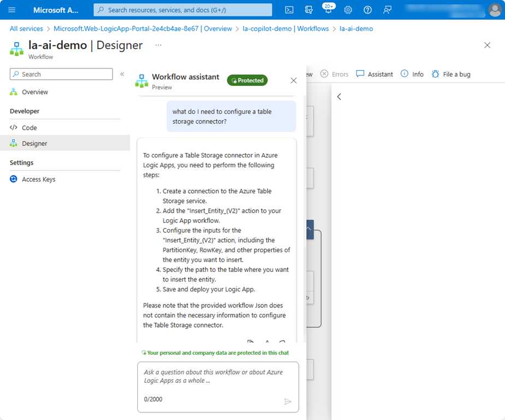505x420 pixels.
Task: Open the directories and subscriptions filter icon
Action: click(x=309, y=10)
